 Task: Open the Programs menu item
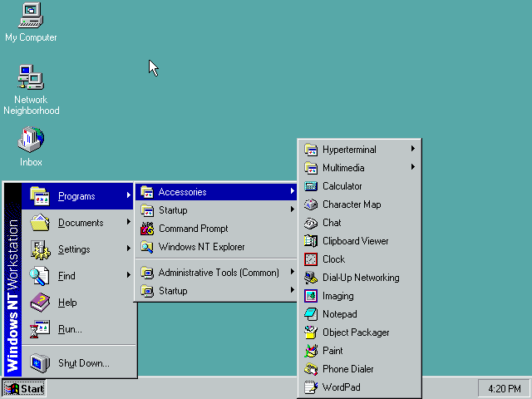(x=78, y=196)
